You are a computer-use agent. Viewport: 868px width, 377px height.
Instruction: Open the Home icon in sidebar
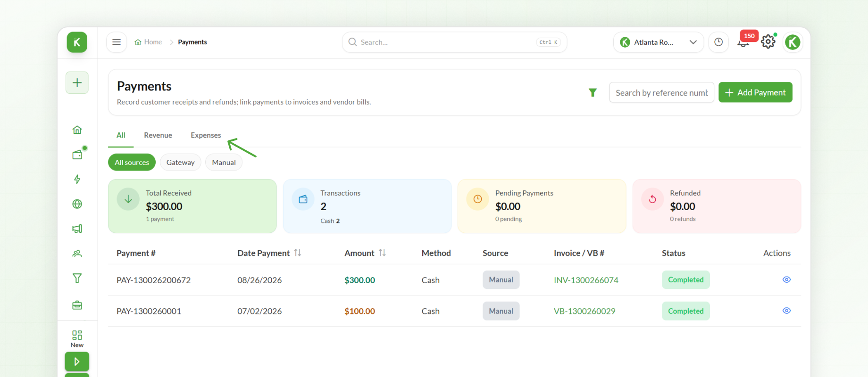click(x=77, y=130)
